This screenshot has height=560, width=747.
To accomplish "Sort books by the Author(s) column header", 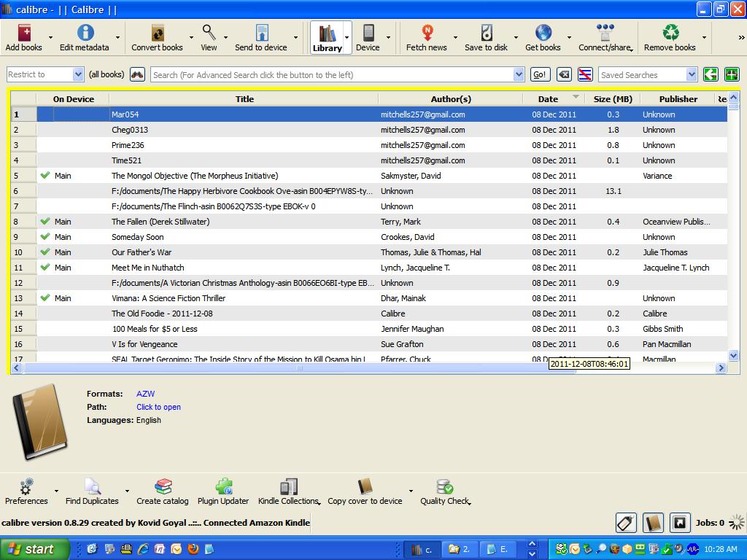I will click(451, 98).
